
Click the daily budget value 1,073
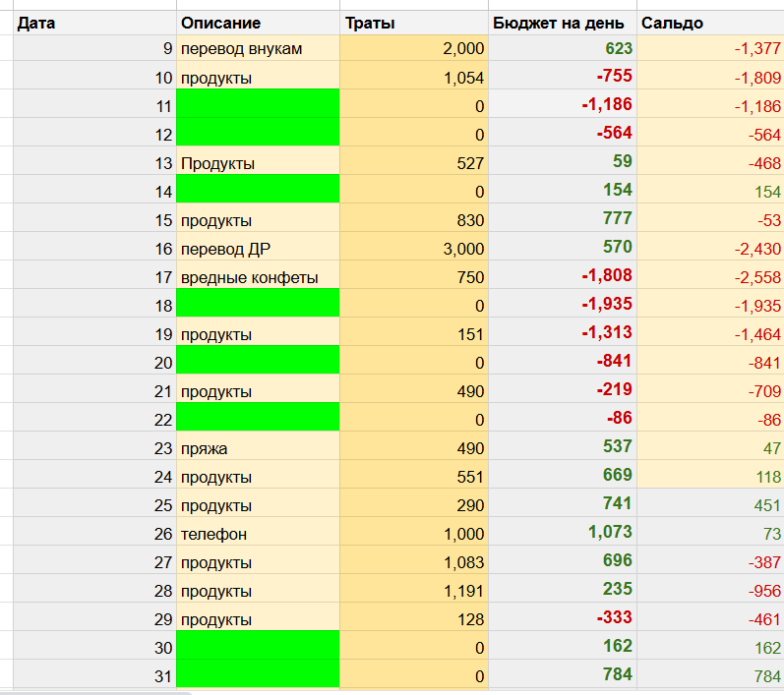563,533
